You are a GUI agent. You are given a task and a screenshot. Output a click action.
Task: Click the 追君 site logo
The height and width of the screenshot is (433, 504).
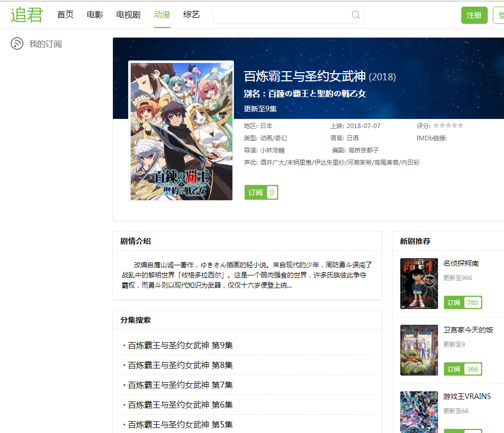tap(26, 15)
